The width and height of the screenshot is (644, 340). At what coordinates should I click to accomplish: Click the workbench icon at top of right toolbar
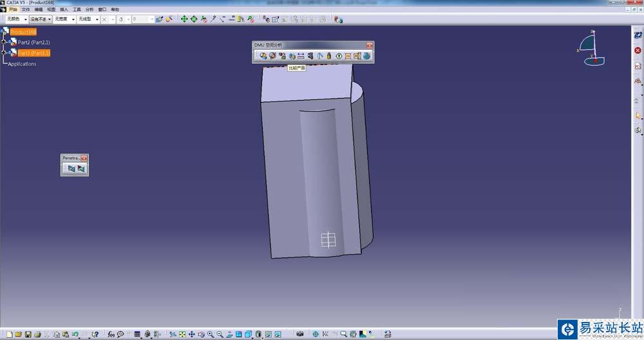pos(638,35)
